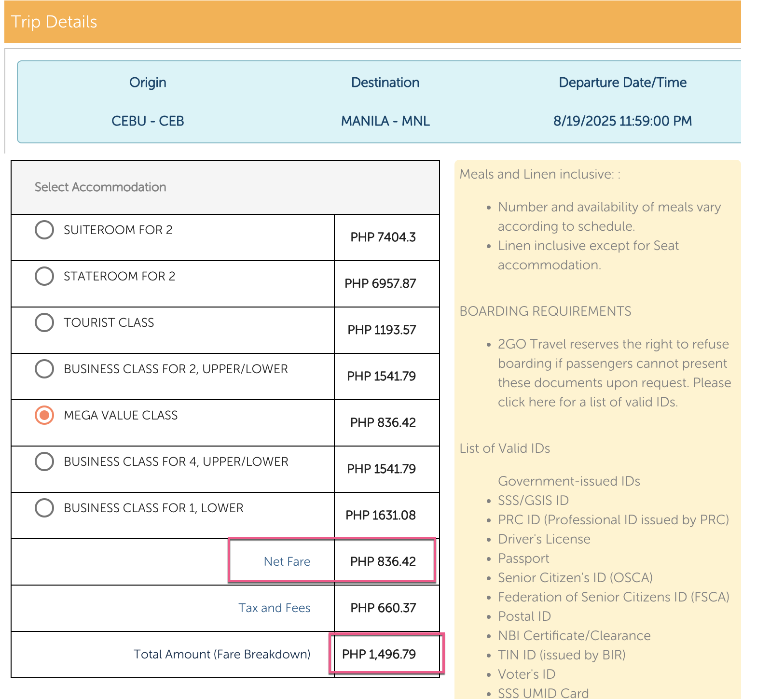The height and width of the screenshot is (699, 784).
Task: Click the CEBU - CEB origin value
Action: (148, 121)
